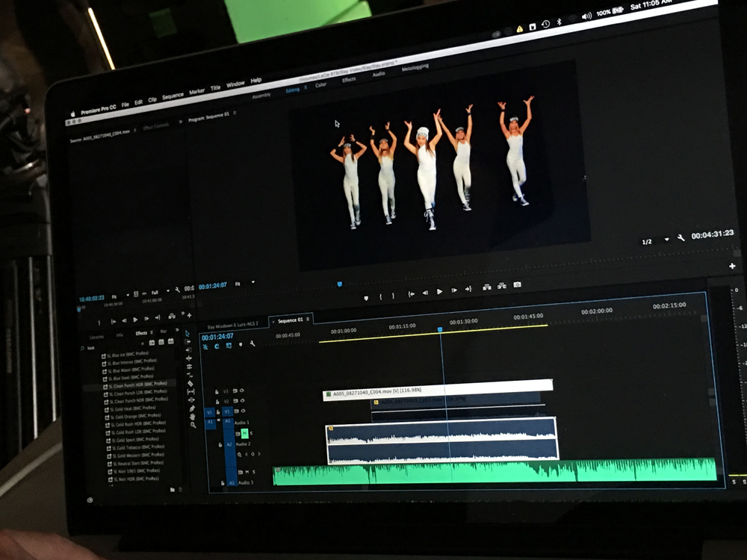747x560 pixels.
Task: Click the Program Monitor wrench settings icon
Action: 681,237
